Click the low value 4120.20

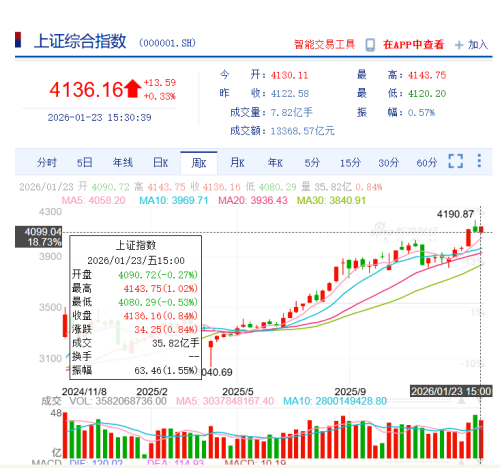coord(427,94)
